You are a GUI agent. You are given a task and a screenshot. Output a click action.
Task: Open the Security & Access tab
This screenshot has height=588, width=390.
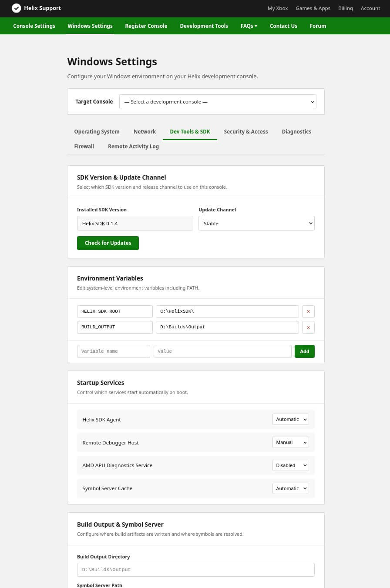tap(246, 131)
